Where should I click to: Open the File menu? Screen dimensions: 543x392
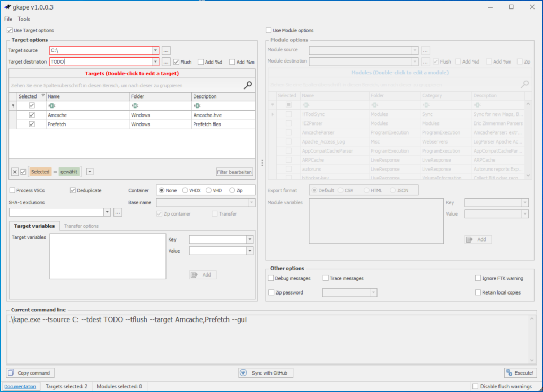(x=8, y=19)
